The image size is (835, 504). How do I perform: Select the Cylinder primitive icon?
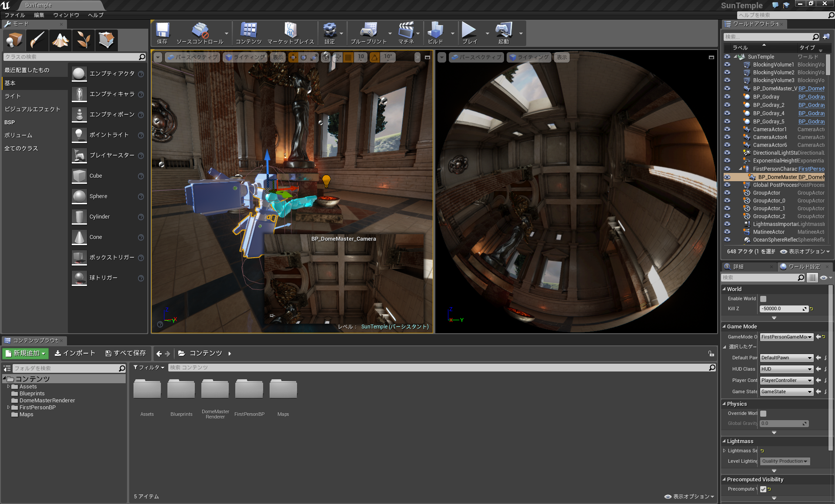tap(79, 217)
